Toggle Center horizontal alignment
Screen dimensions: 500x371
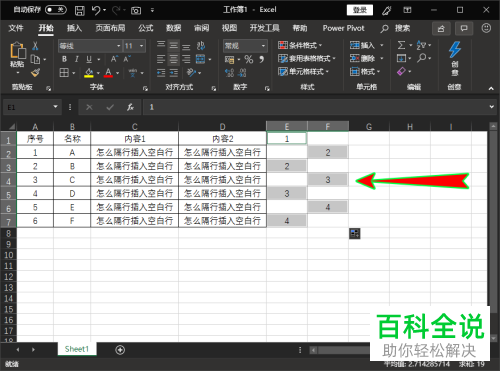click(173, 59)
